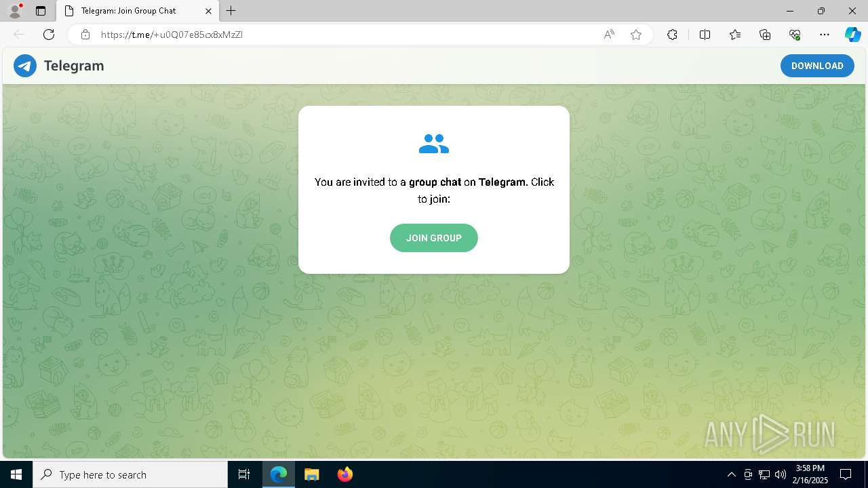Click the JOIN GROUP button
This screenshot has height=488, width=868.
[434, 238]
